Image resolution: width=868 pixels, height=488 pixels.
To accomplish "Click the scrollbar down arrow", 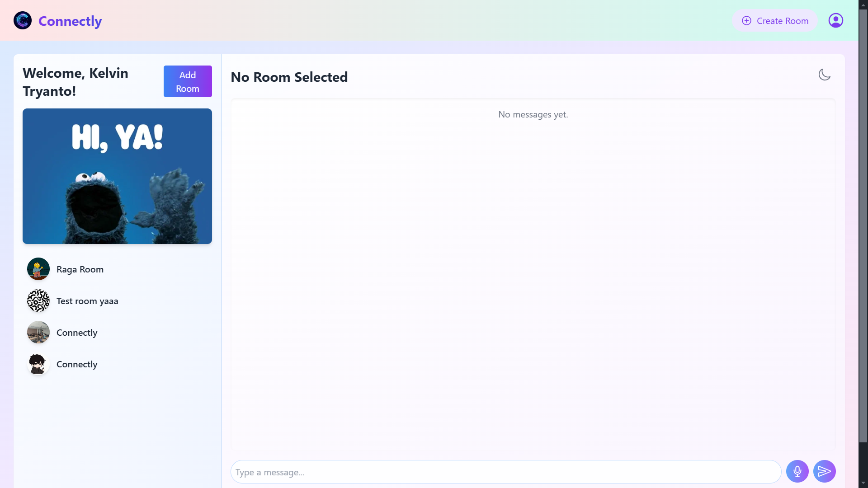I will tap(863, 483).
